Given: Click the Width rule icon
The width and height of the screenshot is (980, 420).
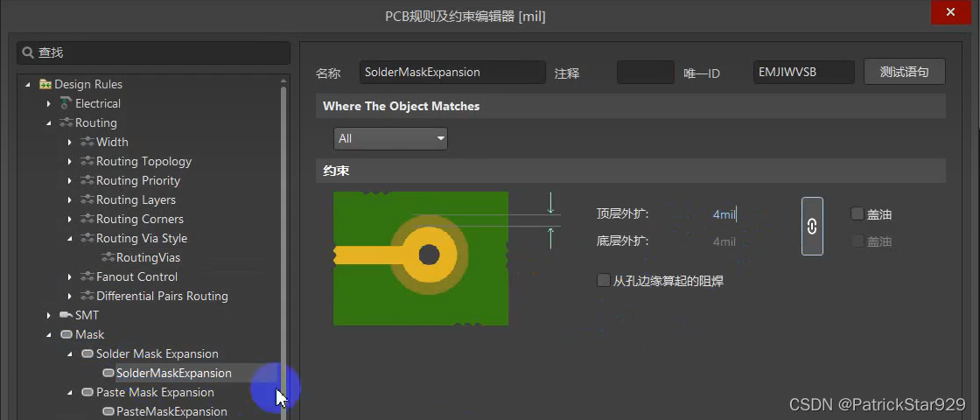Looking at the screenshot, I should (87, 142).
